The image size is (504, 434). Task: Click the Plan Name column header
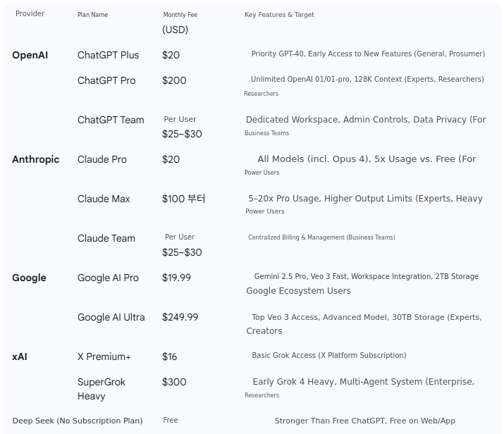pyautogui.click(x=92, y=15)
